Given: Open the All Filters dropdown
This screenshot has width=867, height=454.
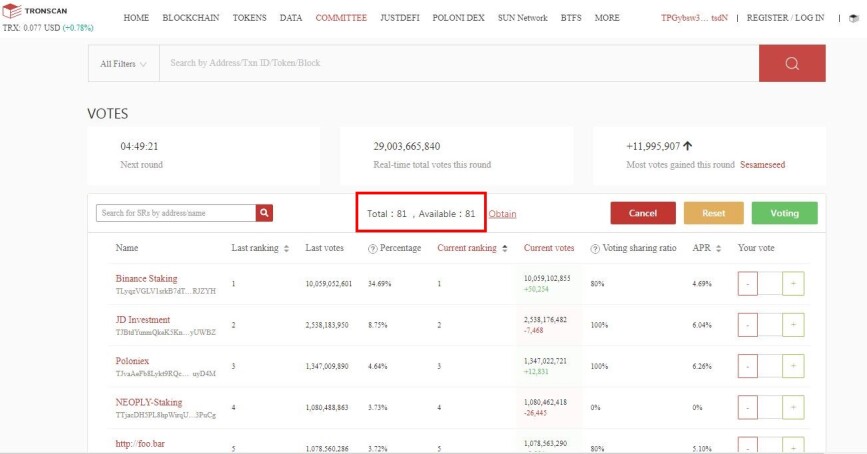Looking at the screenshot, I should pyautogui.click(x=123, y=64).
